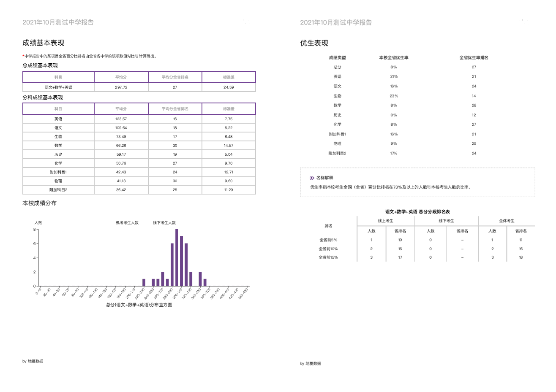Click the histogram bar for 220-230 range

(x=144, y=283)
